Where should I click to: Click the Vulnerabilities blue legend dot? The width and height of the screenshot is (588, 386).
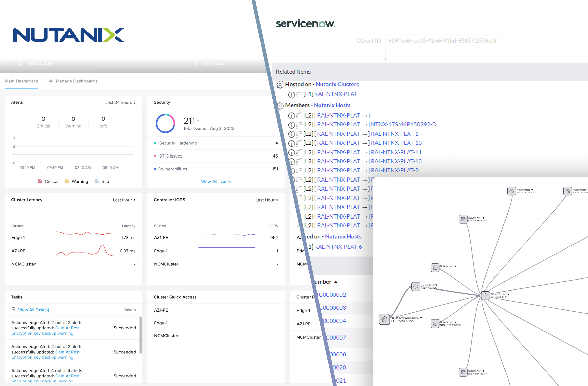tap(155, 169)
